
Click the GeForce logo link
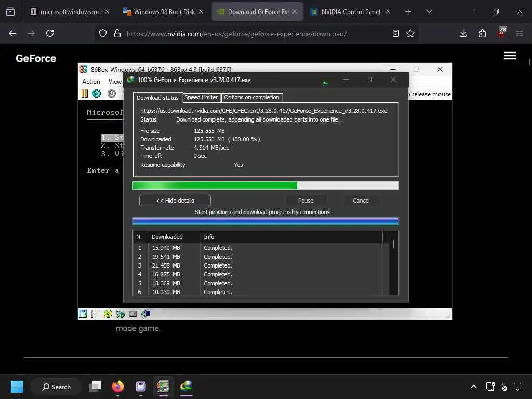tap(36, 58)
